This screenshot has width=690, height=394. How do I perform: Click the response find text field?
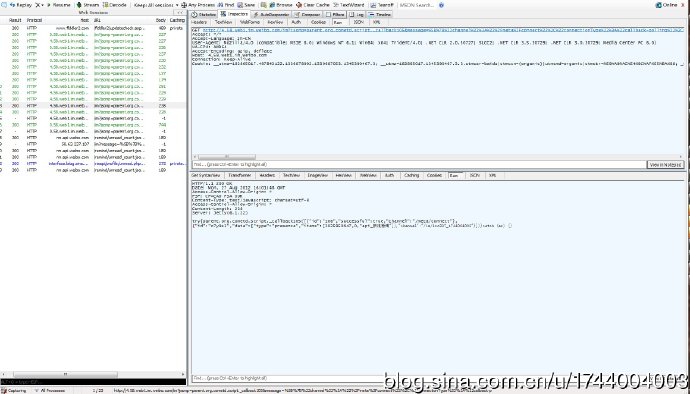coord(288,378)
